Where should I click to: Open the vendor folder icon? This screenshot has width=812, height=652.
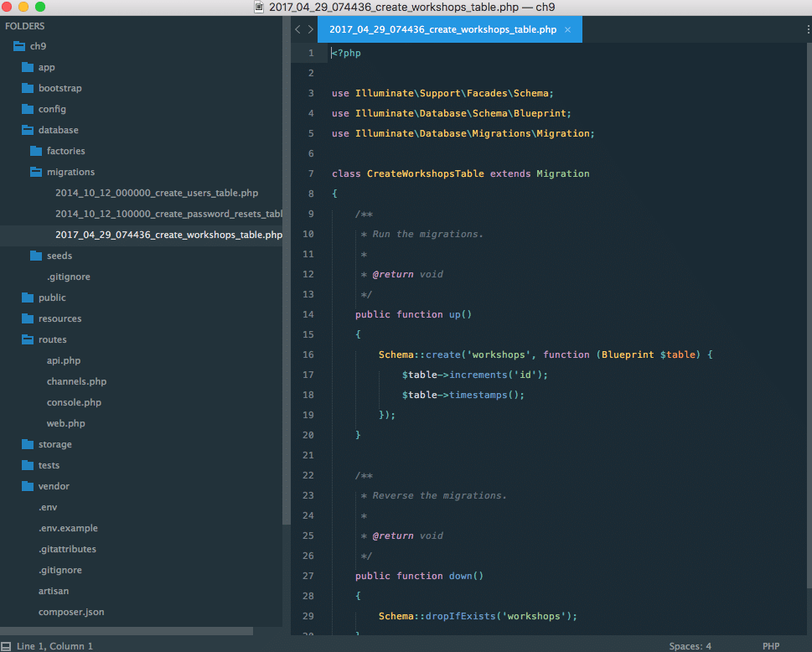pyautogui.click(x=28, y=486)
